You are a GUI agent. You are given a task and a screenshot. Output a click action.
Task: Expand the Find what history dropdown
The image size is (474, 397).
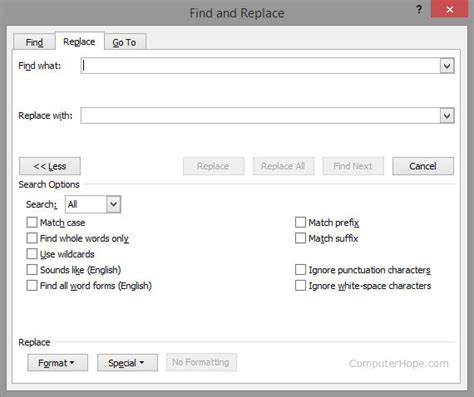[x=447, y=66]
